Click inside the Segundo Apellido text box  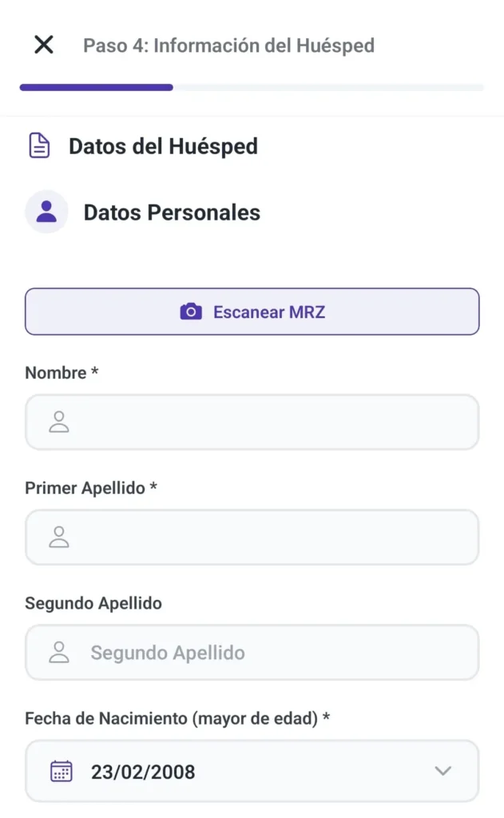click(x=252, y=652)
